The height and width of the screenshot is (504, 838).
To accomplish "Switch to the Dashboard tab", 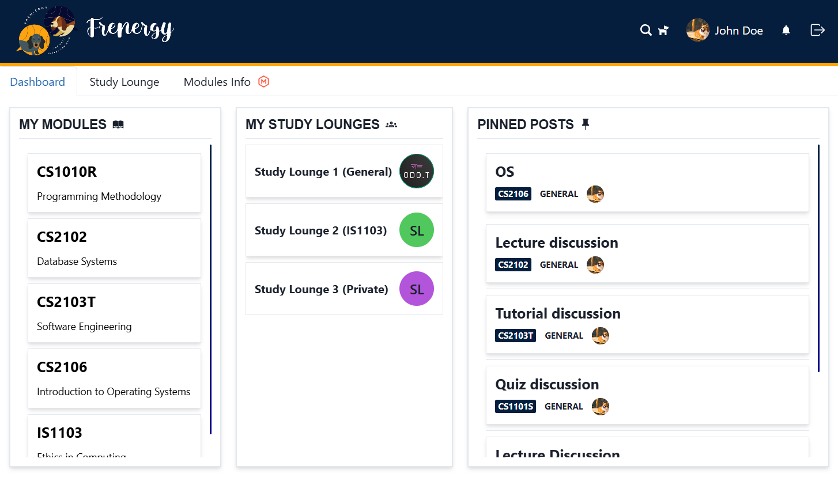I will click(x=37, y=82).
